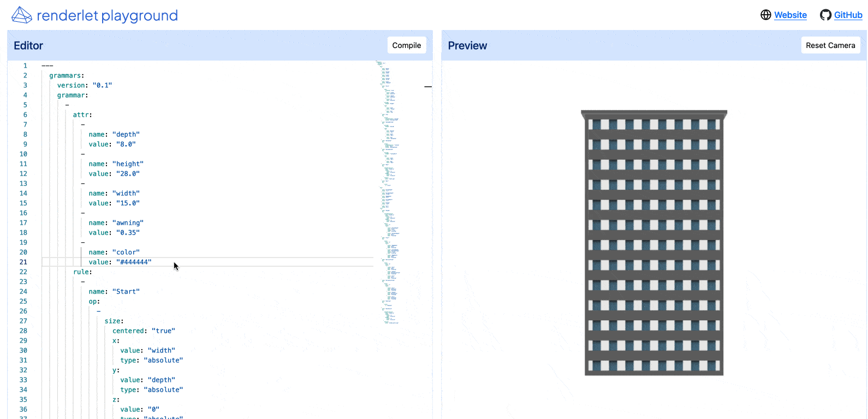Click the renderlet pyramid logo icon
868x419 pixels.
[22, 15]
